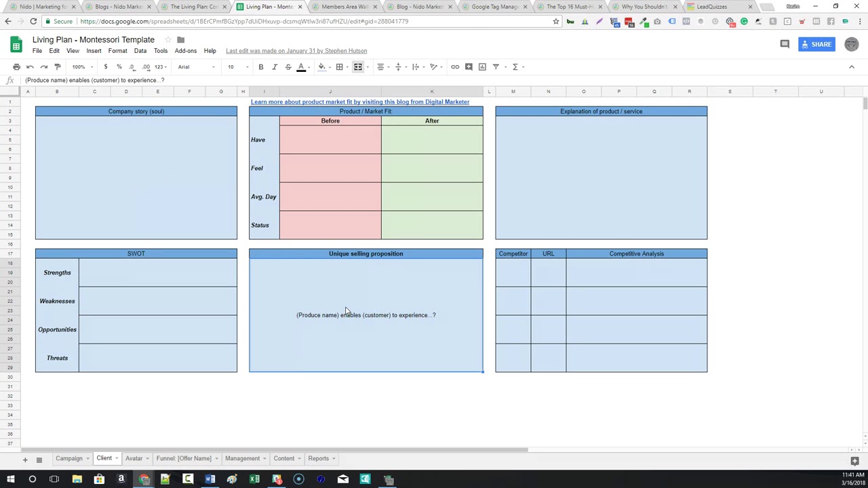Open Word from the taskbar

(210, 479)
